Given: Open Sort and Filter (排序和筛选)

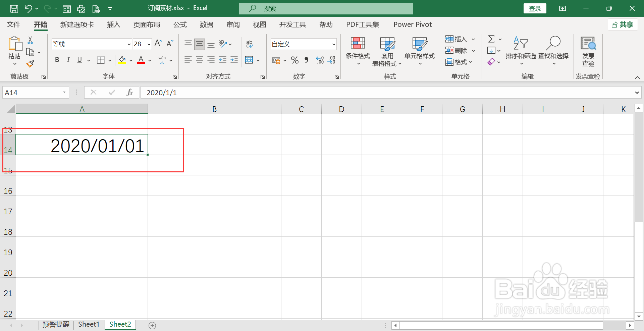Looking at the screenshot, I should pos(521,51).
